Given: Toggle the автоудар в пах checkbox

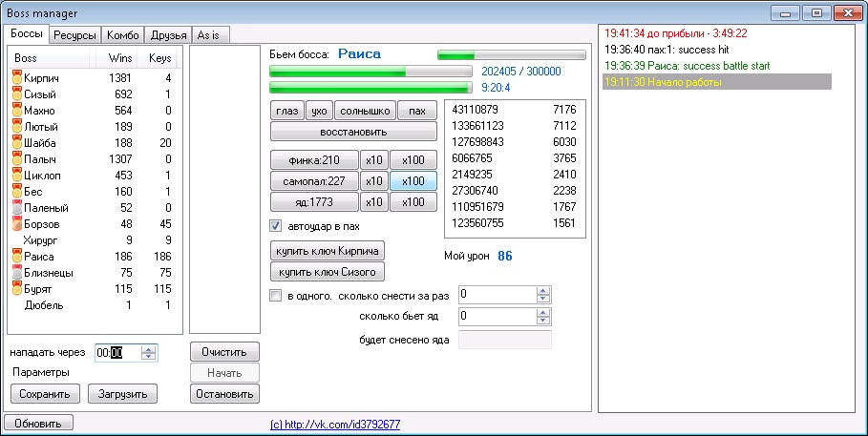Looking at the screenshot, I should click(275, 226).
